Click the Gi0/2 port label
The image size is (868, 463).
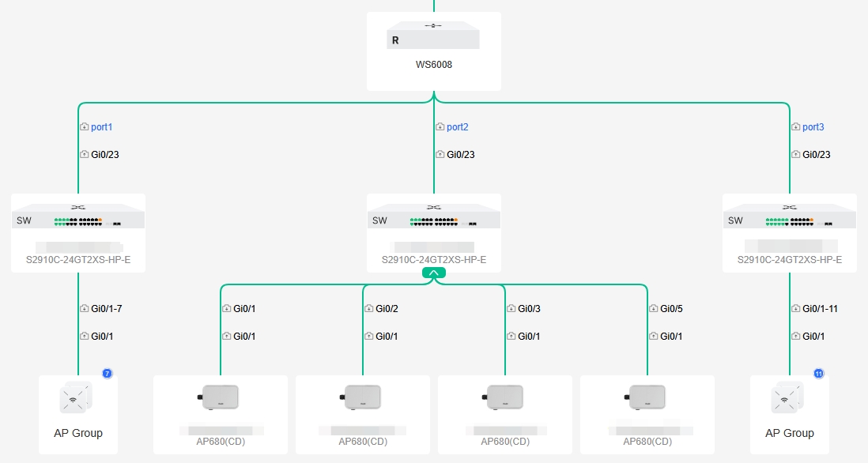coord(387,308)
